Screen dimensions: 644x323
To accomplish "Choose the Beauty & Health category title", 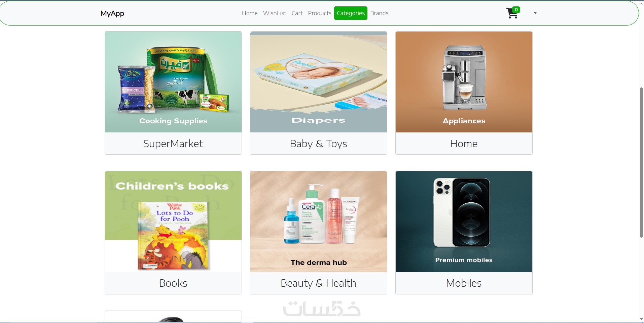I will [319, 283].
